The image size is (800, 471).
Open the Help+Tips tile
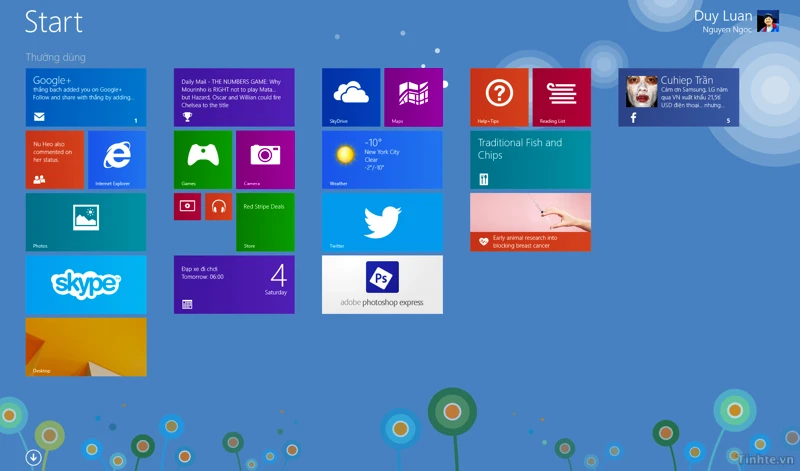[x=499, y=97]
